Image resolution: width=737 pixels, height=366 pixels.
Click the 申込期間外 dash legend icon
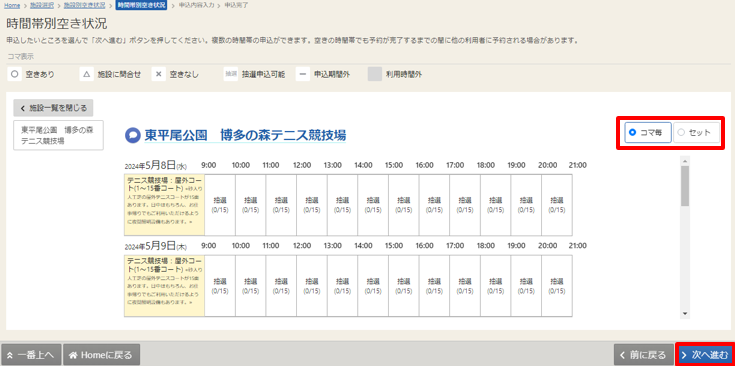click(x=303, y=74)
